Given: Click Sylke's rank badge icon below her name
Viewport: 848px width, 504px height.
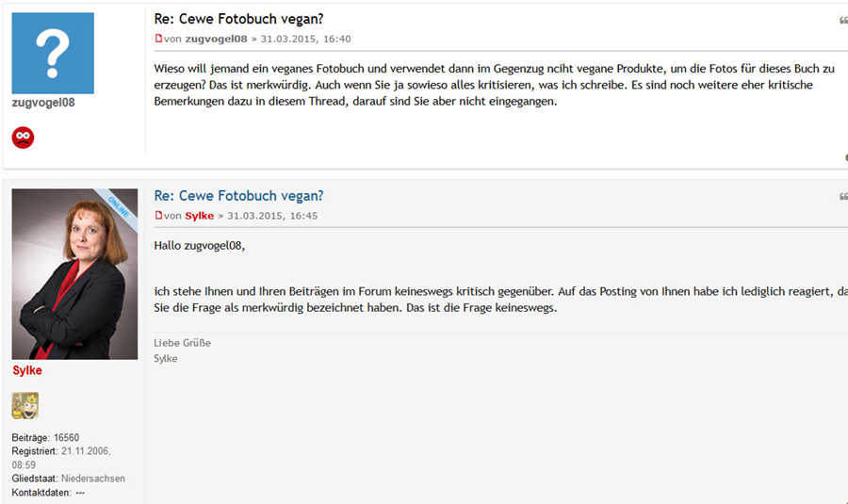Looking at the screenshot, I should (x=24, y=405).
